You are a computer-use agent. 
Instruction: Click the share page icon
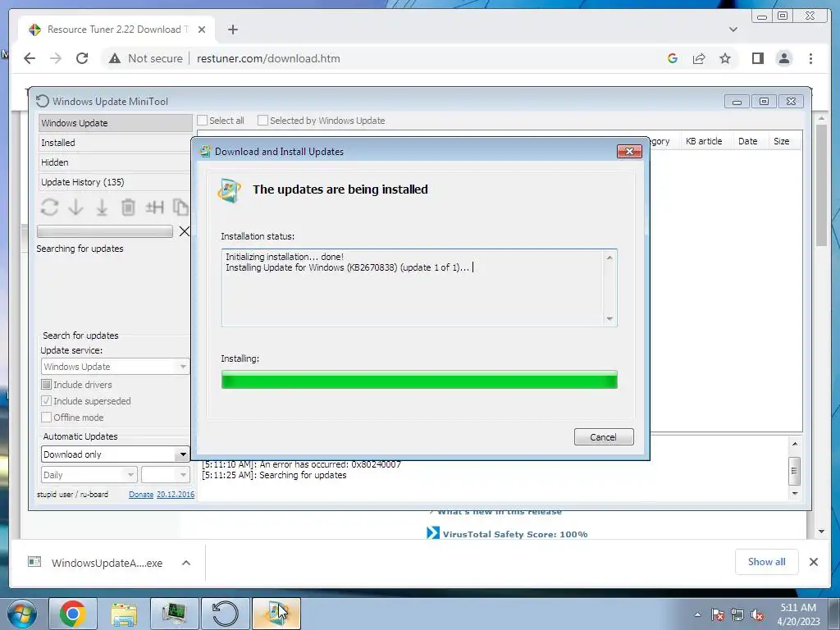click(x=699, y=58)
